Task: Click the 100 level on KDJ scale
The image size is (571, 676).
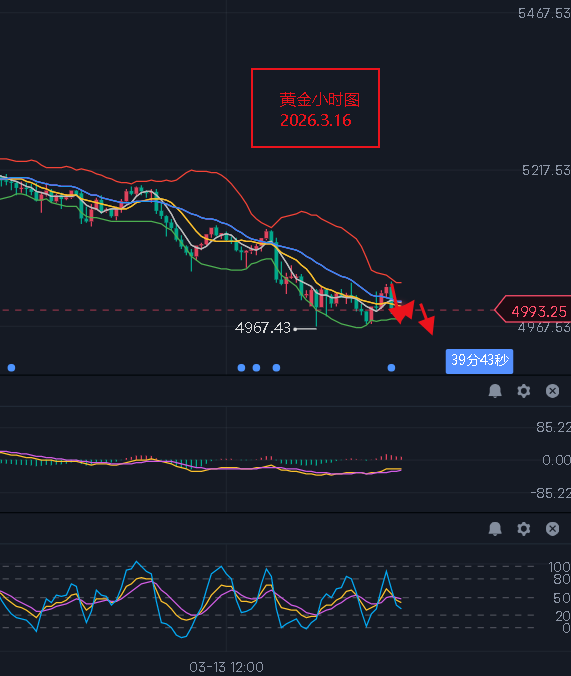Action: point(559,566)
